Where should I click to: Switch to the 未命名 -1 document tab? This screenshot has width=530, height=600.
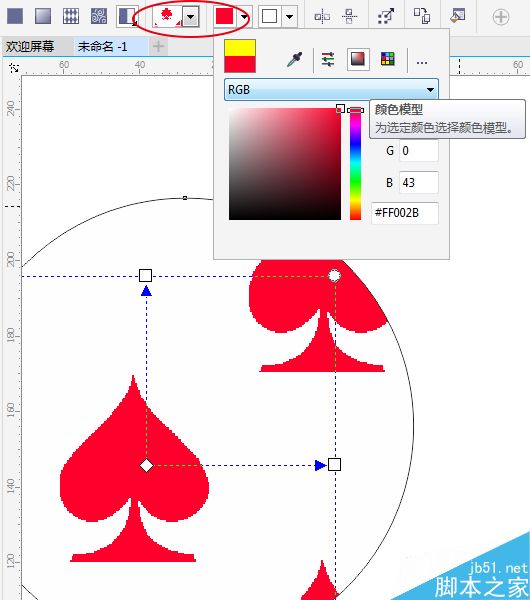tap(103, 47)
